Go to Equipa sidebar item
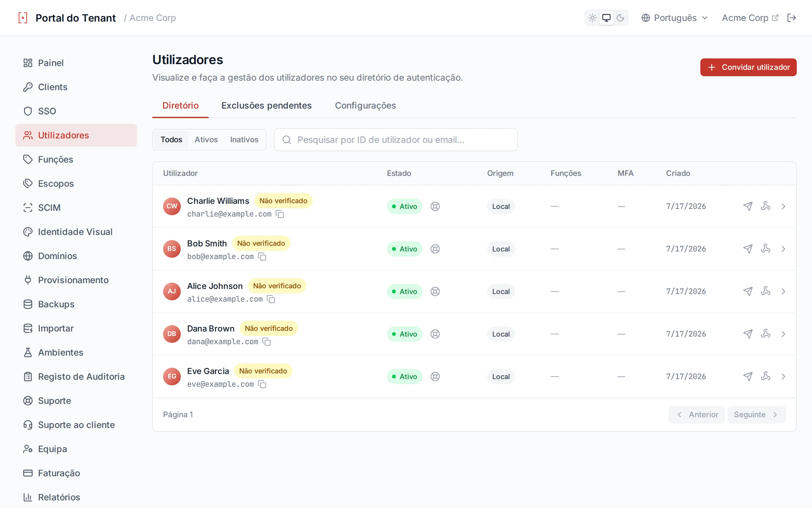 pos(76,449)
